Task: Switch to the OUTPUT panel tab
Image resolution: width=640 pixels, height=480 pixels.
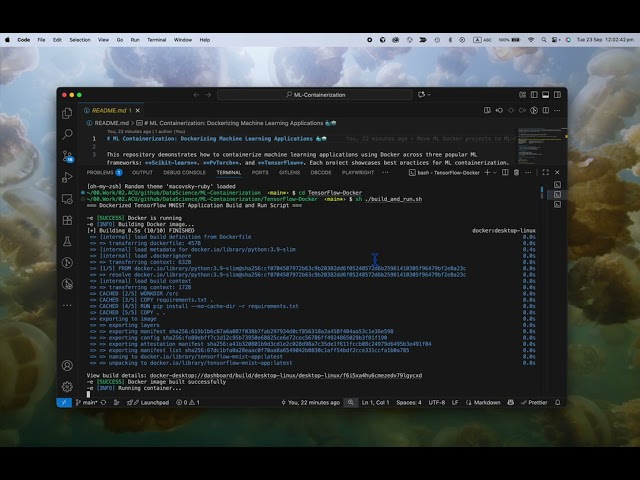Action: 142,173
